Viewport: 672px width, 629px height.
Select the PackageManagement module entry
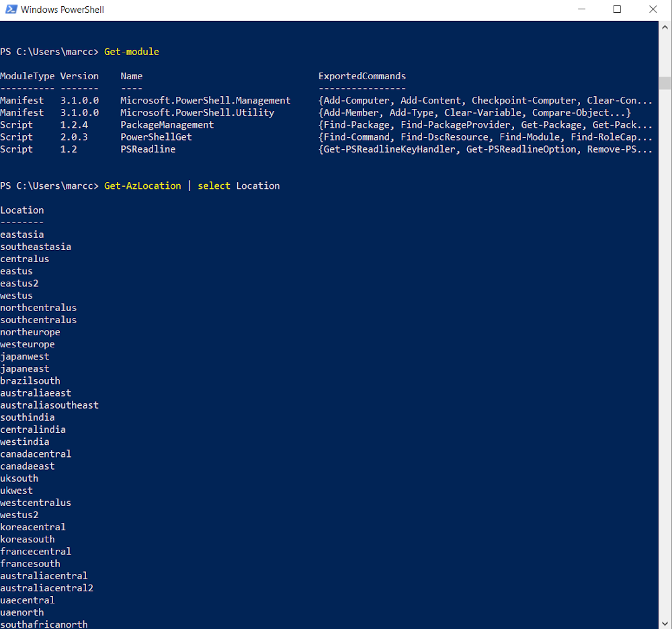(167, 124)
